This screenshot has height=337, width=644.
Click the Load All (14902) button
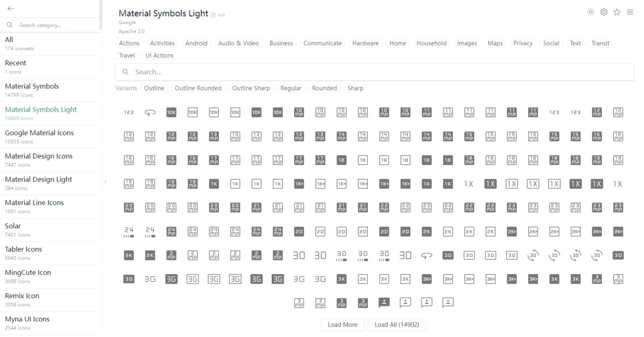[x=396, y=324]
